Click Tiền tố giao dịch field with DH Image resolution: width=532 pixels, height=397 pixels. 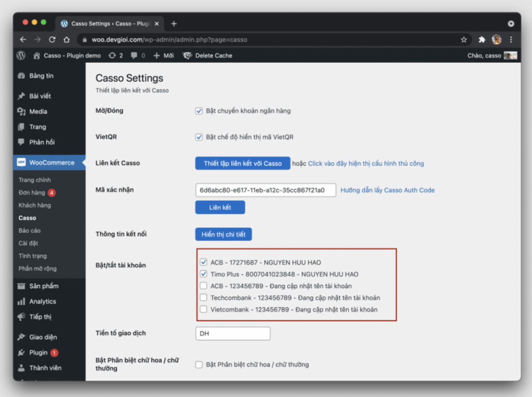coord(233,333)
